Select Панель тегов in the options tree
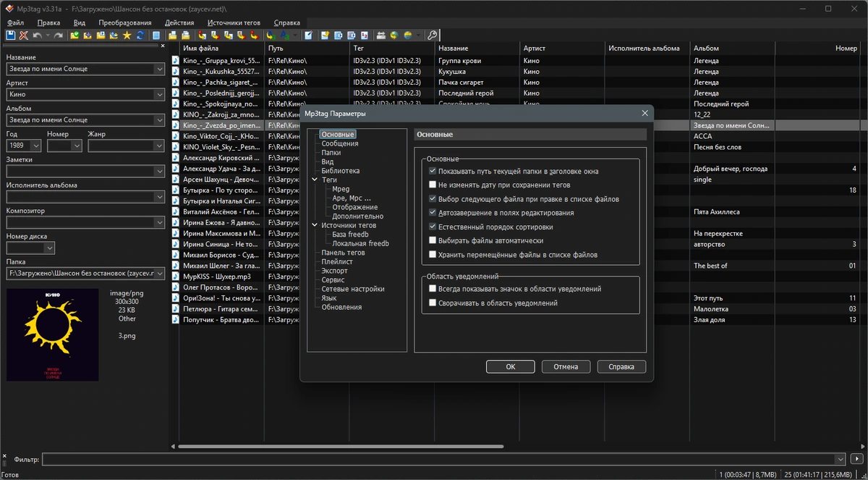 click(x=343, y=253)
